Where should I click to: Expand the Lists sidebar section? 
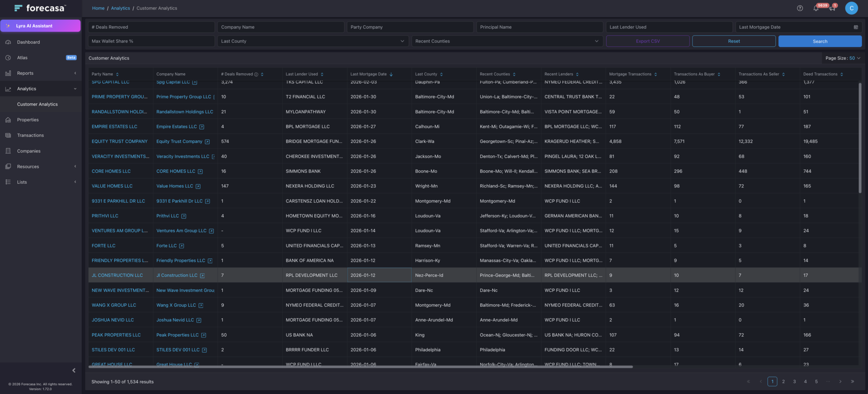[41, 182]
